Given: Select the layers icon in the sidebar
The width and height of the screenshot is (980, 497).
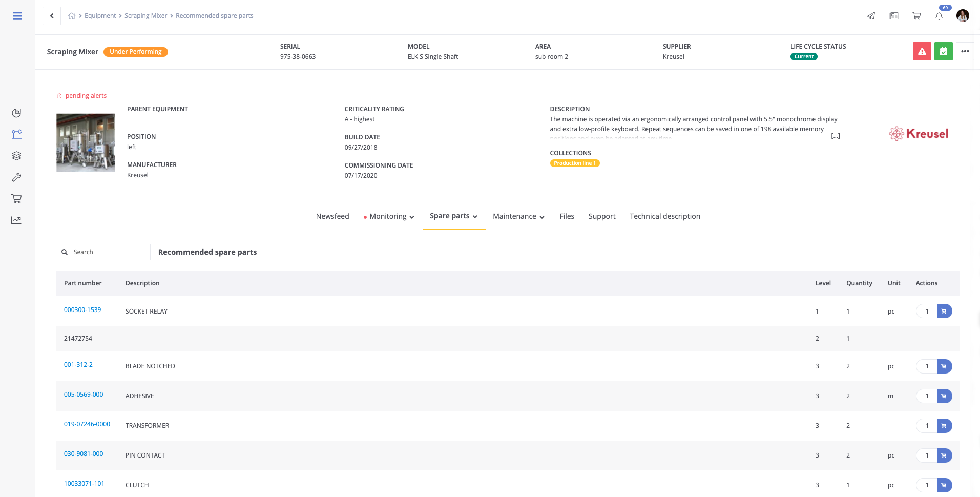Looking at the screenshot, I should tap(16, 156).
